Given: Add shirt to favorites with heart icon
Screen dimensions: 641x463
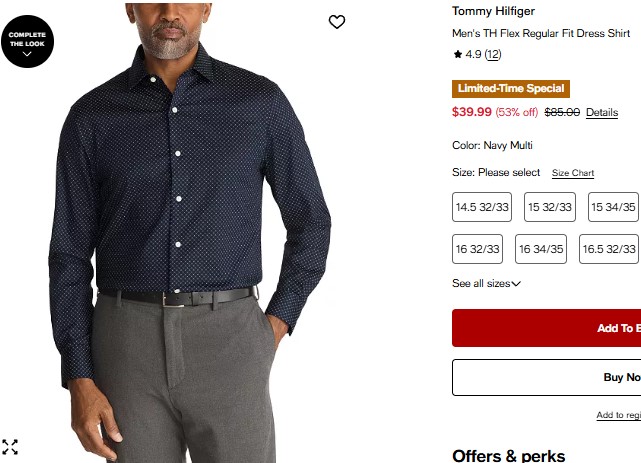Looking at the screenshot, I should pos(337,22).
